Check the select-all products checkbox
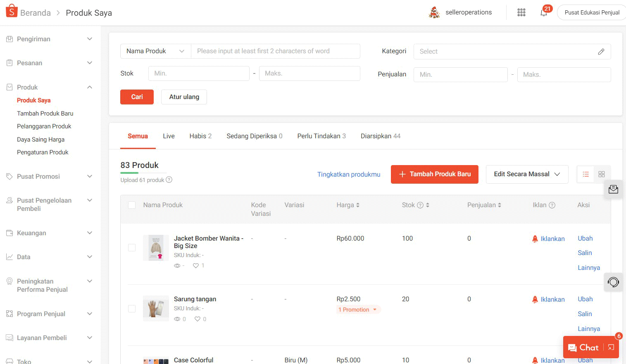 [x=132, y=205]
